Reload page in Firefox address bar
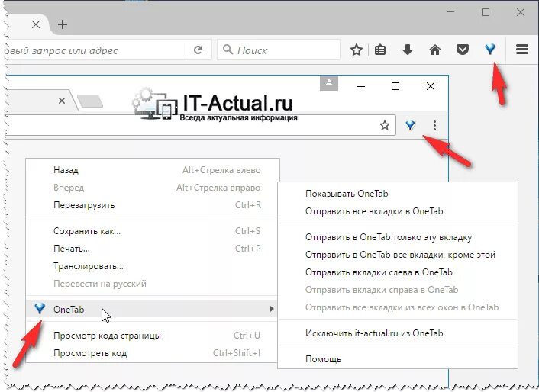 [198, 50]
